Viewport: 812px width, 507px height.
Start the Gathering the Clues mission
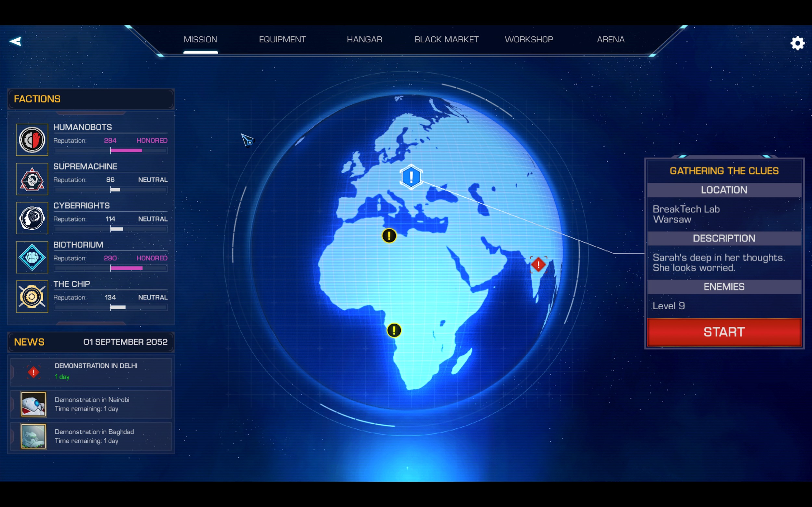[724, 332]
